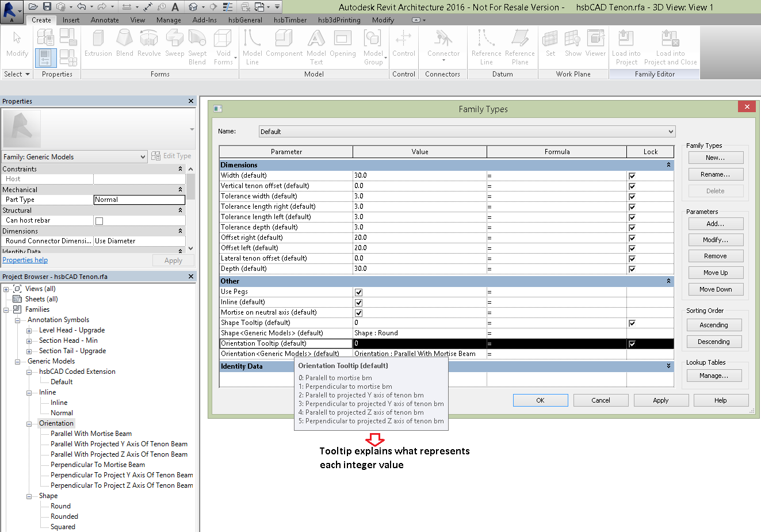Select the Round shape in Project Browser

tap(60, 506)
